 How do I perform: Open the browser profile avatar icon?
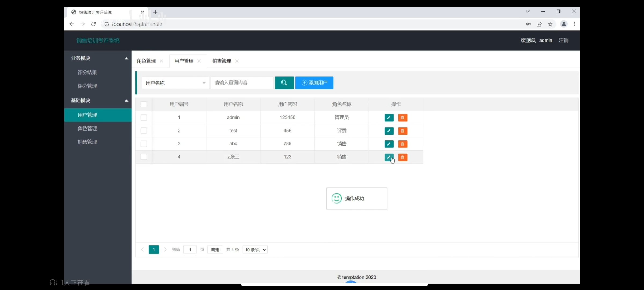563,24
